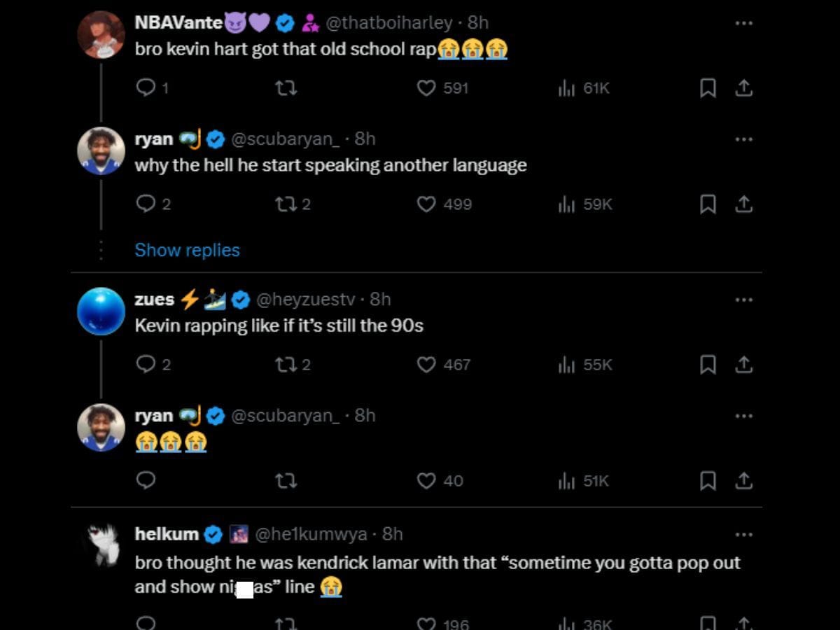Open more options menu on zues's tweet
The width and height of the screenshot is (840, 630).
743,300
